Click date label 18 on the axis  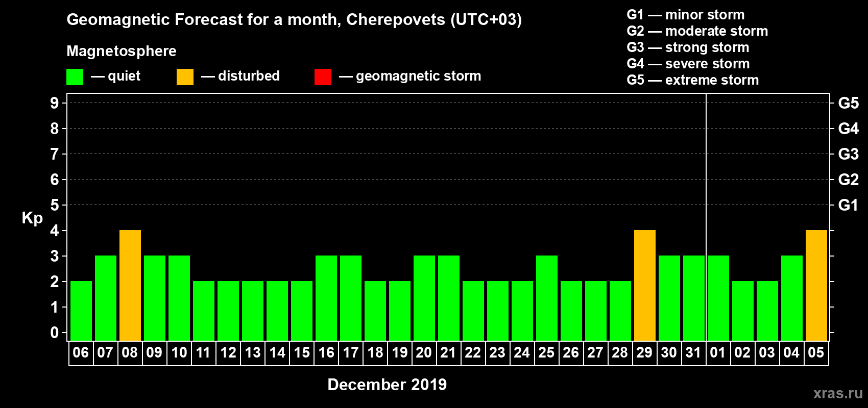click(x=375, y=353)
